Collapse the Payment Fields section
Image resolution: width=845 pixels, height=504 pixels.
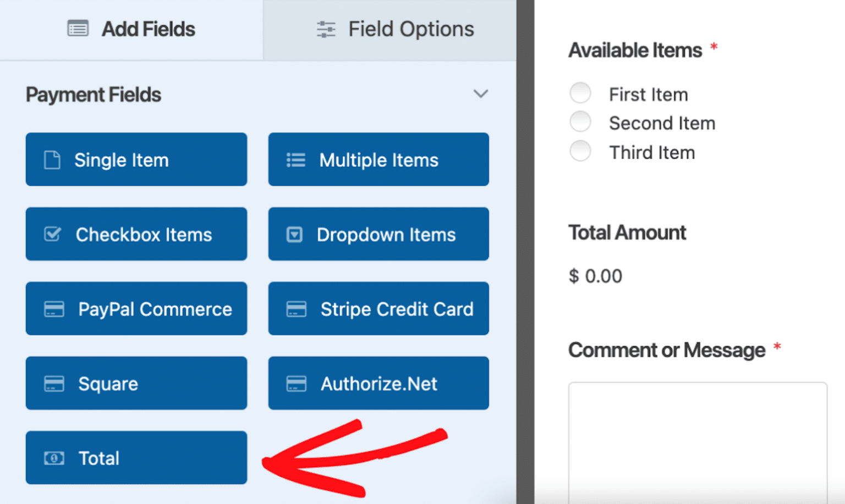click(x=481, y=94)
